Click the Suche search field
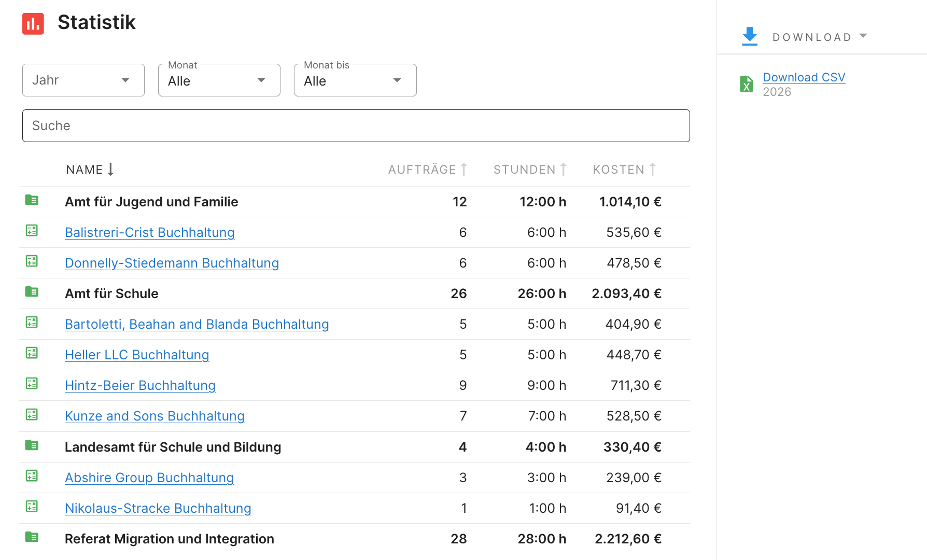 pyautogui.click(x=356, y=125)
